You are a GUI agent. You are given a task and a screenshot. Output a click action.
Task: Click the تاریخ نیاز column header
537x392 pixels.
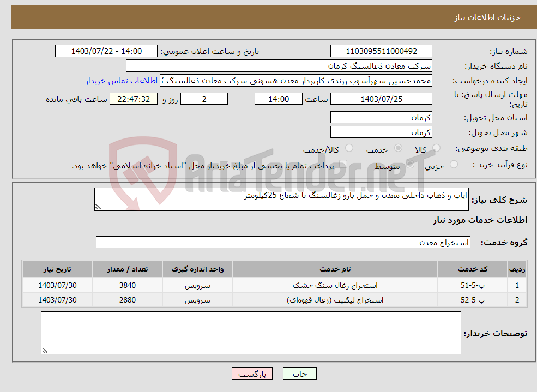tap(57, 269)
